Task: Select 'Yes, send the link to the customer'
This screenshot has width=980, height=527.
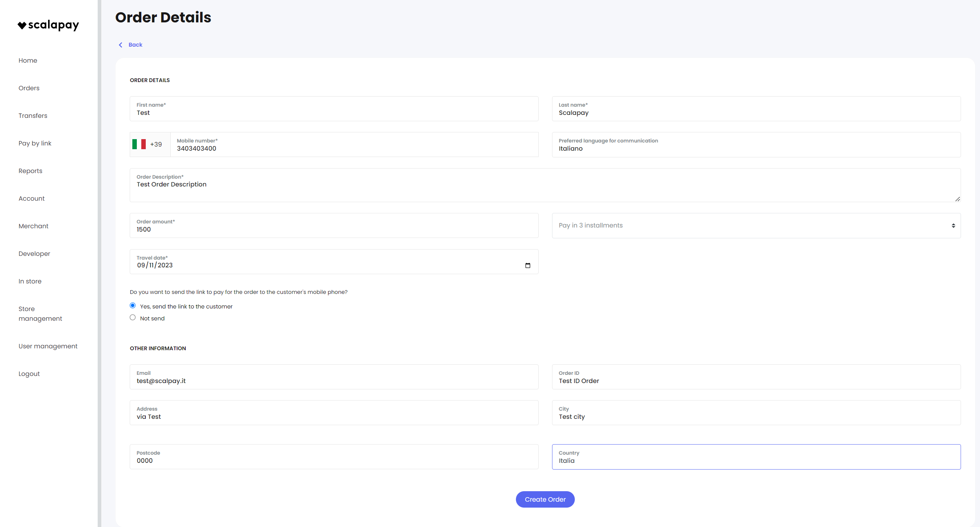Action: 132,305
